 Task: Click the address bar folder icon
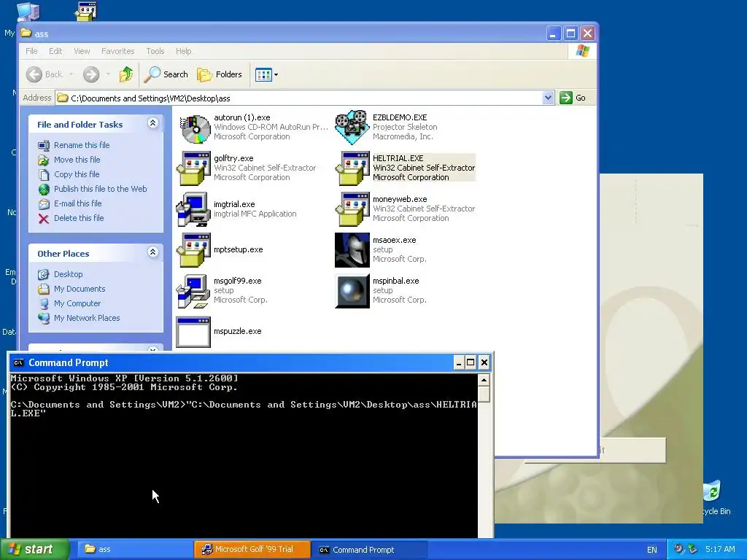click(x=63, y=98)
